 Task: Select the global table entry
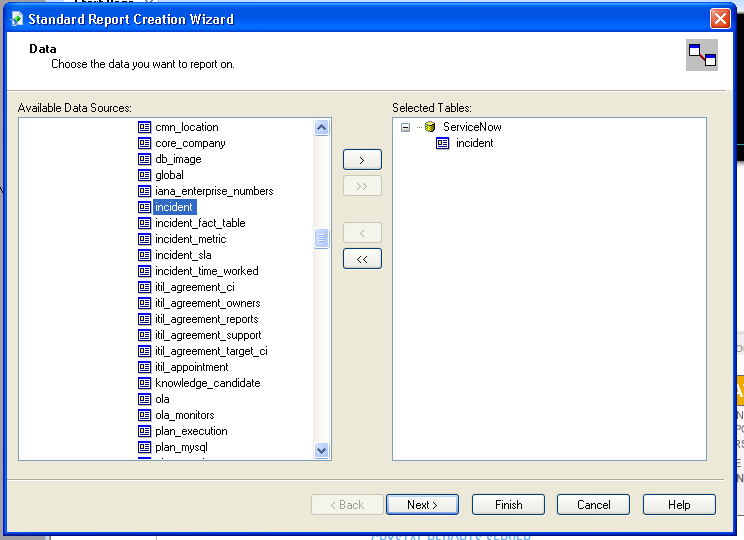169,175
